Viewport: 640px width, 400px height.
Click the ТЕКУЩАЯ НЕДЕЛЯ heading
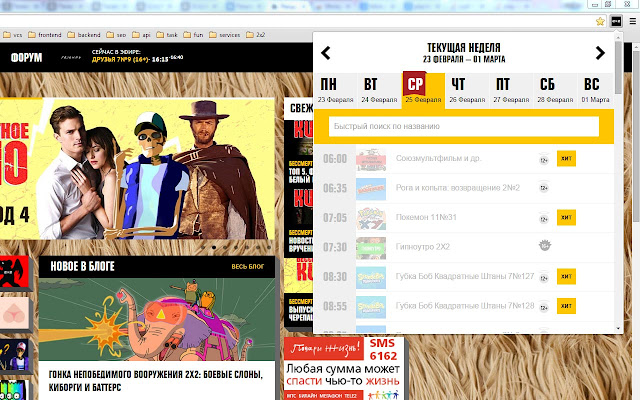[x=464, y=48]
